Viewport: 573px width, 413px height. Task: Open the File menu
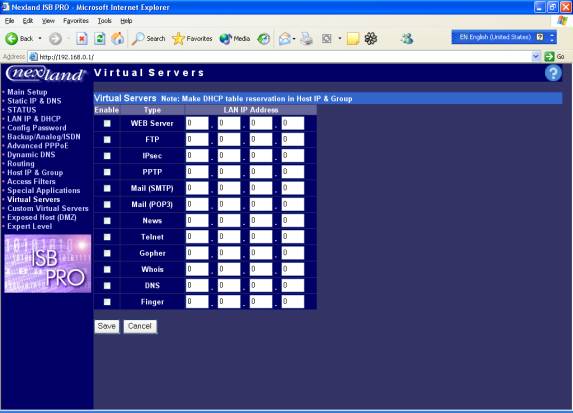tap(10, 21)
